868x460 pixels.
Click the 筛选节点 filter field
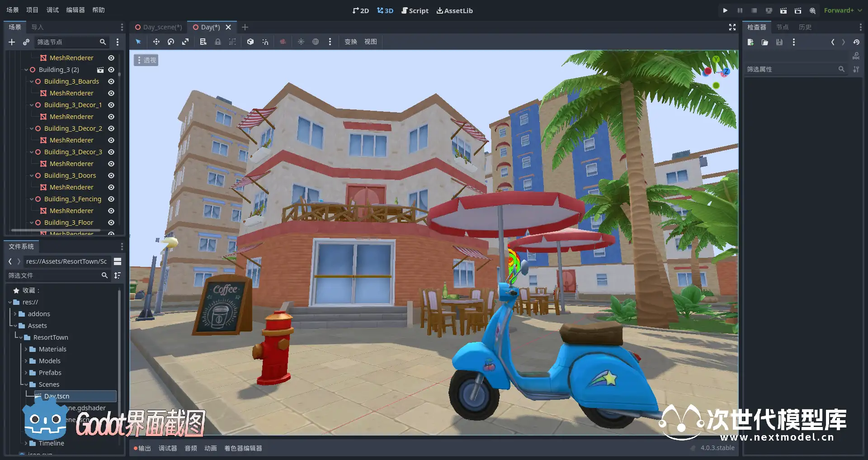pos(68,42)
